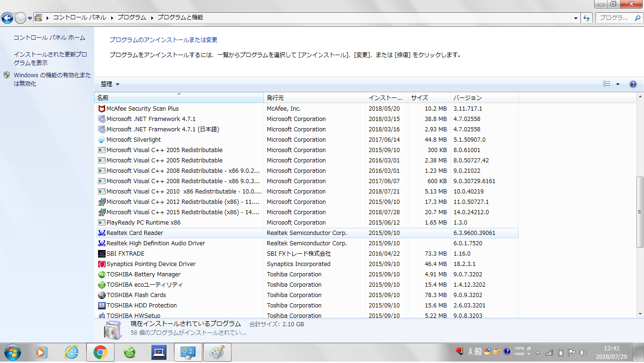Click the Microsoft .NET Framework 4.7.1 (日本語) icon
This screenshot has height=363, width=644.
[101, 129]
